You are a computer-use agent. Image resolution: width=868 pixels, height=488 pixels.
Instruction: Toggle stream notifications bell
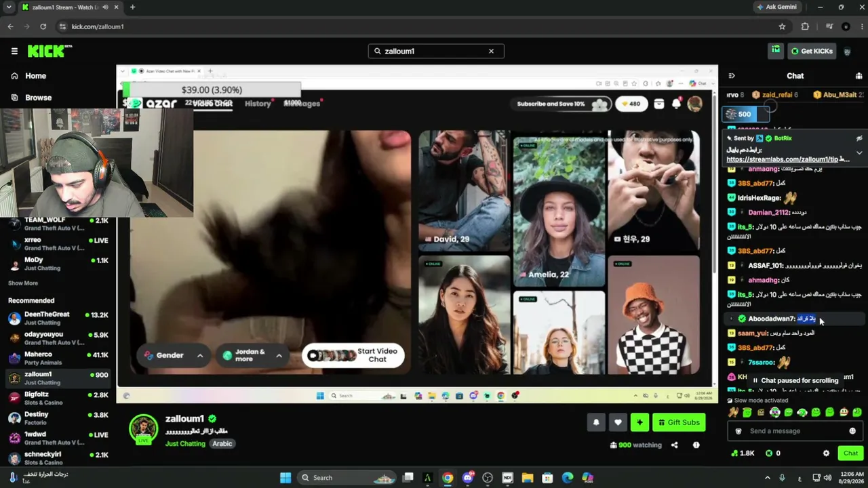point(596,422)
